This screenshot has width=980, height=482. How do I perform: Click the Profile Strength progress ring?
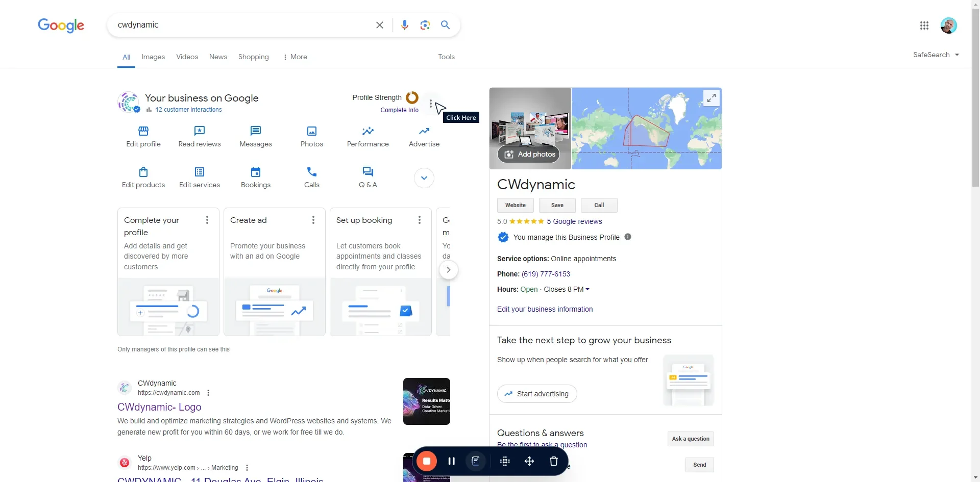pyautogui.click(x=412, y=97)
